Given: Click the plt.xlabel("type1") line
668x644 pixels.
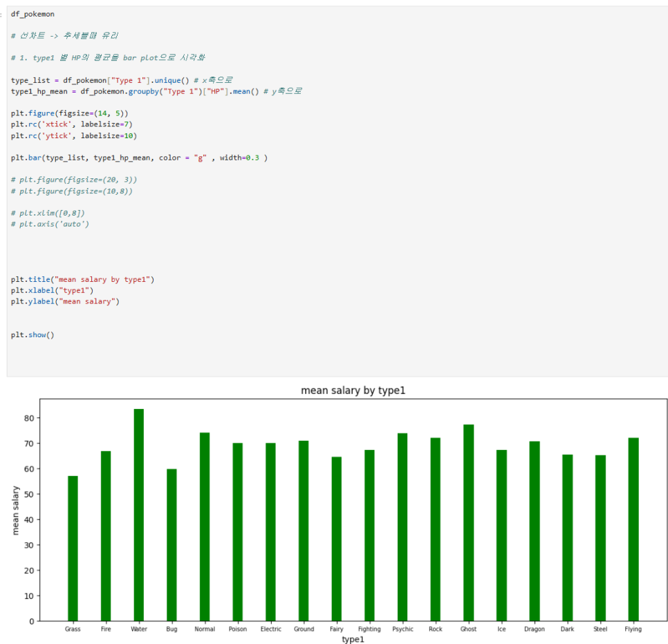Looking at the screenshot, I should [x=52, y=290].
